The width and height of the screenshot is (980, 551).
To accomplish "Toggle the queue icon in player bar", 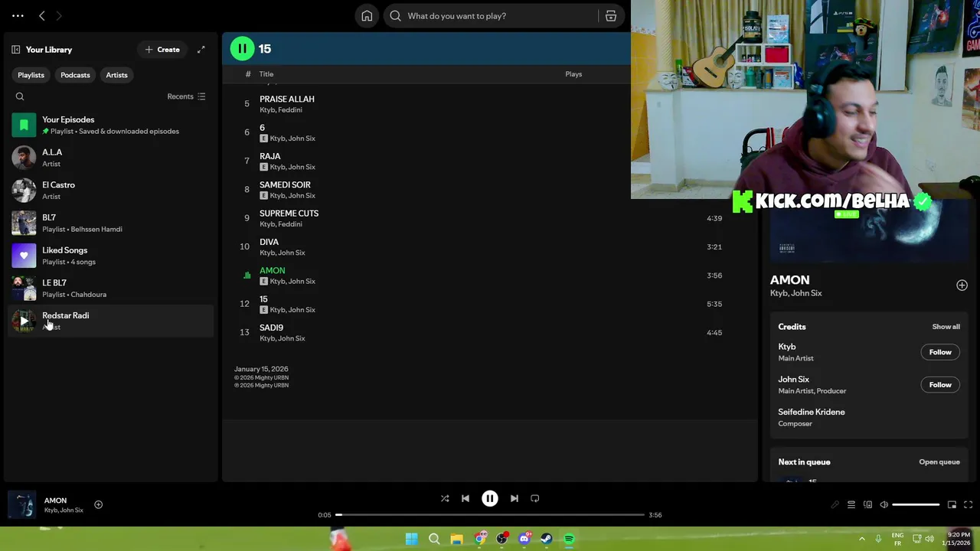I will [x=851, y=505].
